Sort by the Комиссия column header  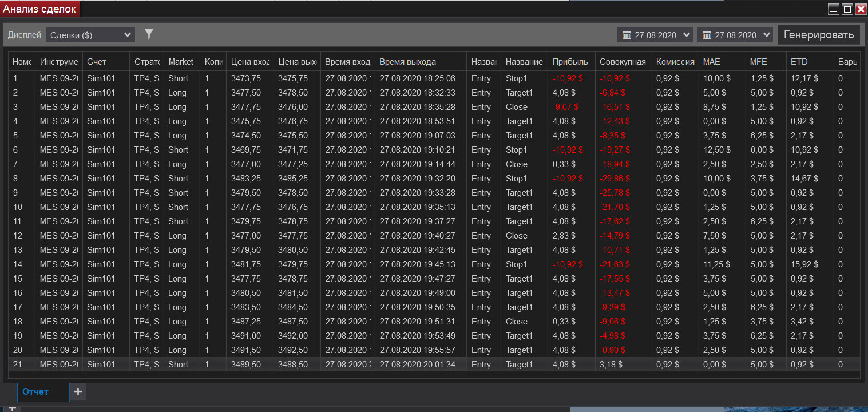coord(675,62)
